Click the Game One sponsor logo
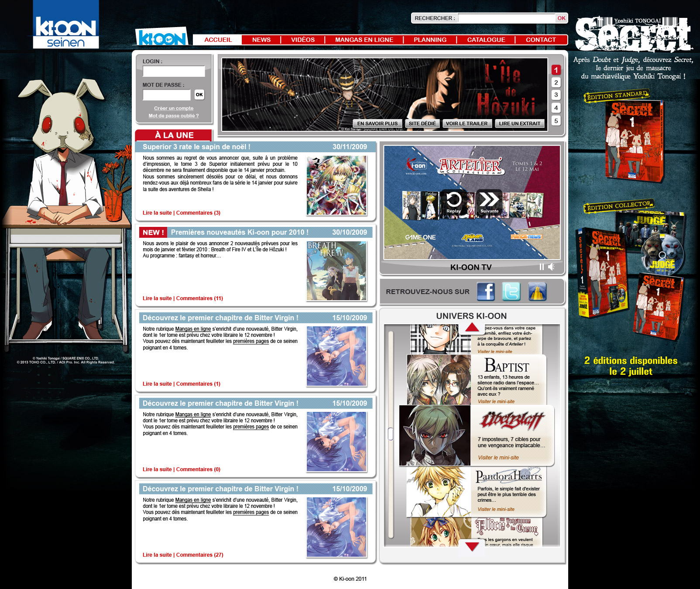Screen dimensions: 700x589 click(x=420, y=237)
